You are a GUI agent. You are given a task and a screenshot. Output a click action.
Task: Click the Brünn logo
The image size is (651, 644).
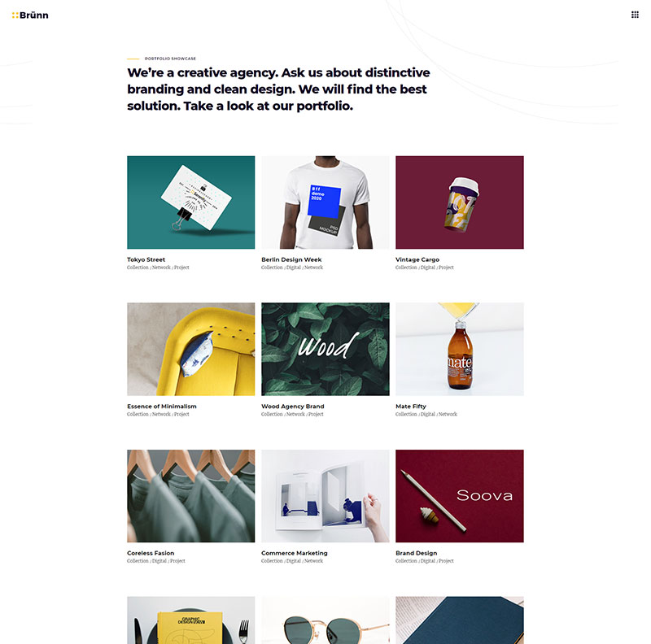coord(30,15)
